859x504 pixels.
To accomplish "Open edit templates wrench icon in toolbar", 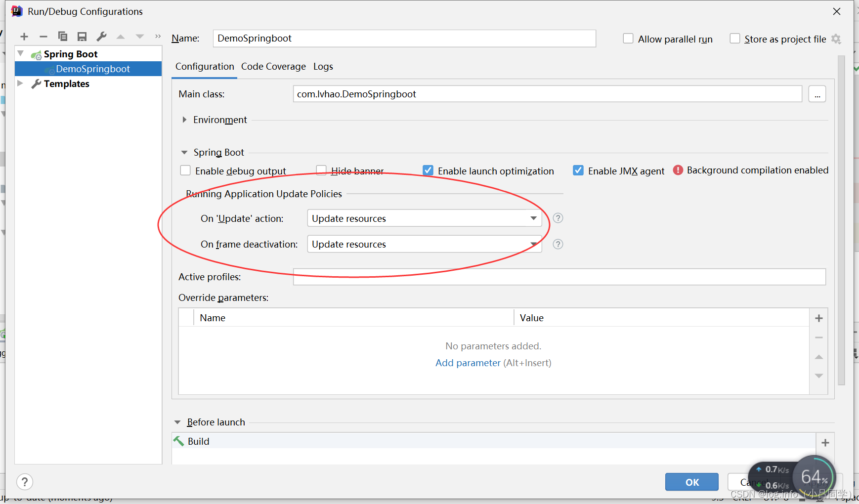I will (101, 37).
